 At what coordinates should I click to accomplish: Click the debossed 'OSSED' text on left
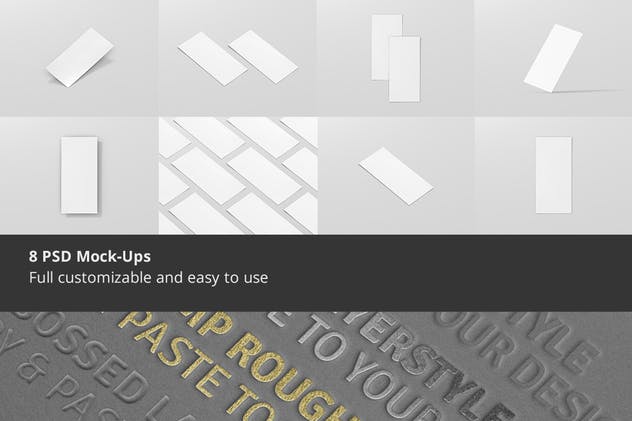(x=79, y=359)
